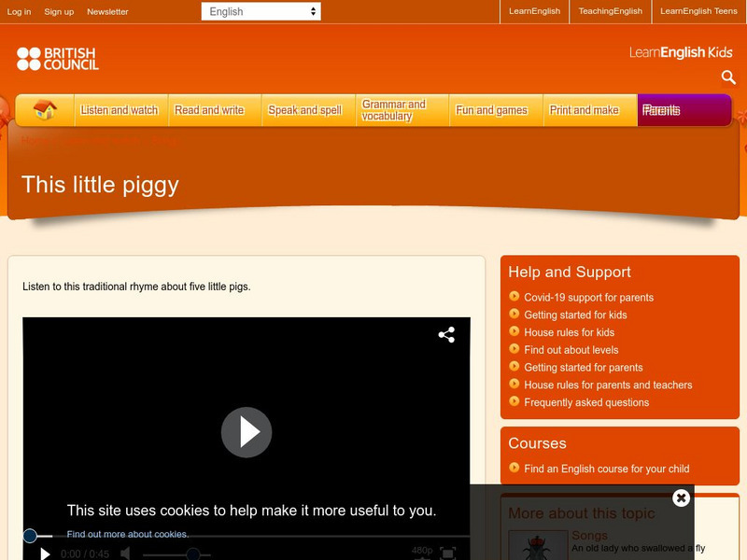Click the Sign up link
The image size is (747, 560).
(59, 12)
